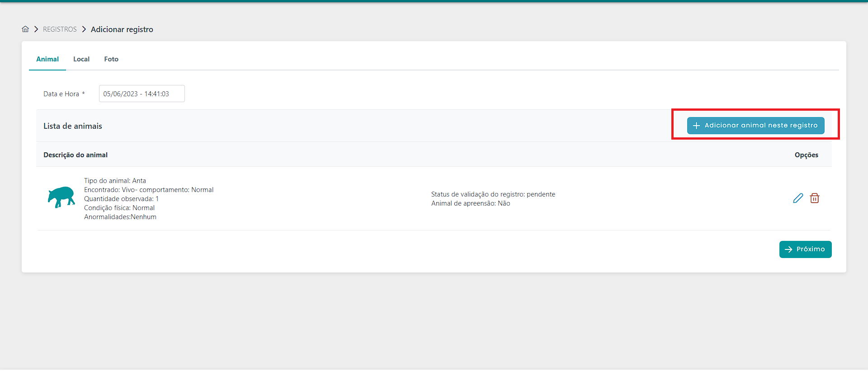Click the tapir animal thumbnail
Viewport: 868px width, 371px height.
(61, 197)
